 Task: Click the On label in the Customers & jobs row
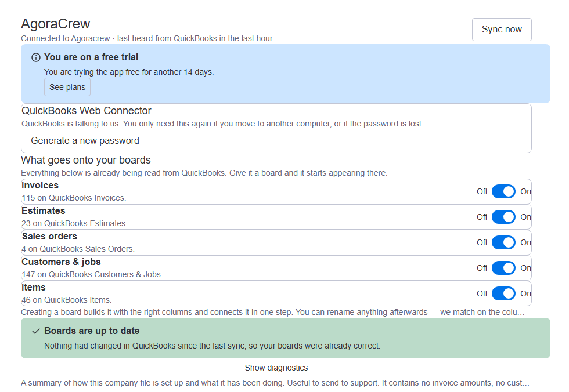point(525,268)
